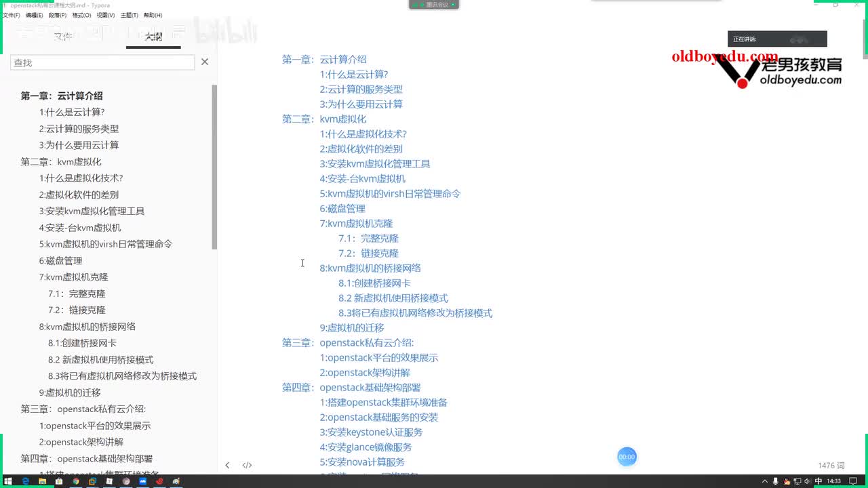Viewport: 868px width, 488px height.
Task: Open the 视图(V) menu
Action: (x=105, y=15)
